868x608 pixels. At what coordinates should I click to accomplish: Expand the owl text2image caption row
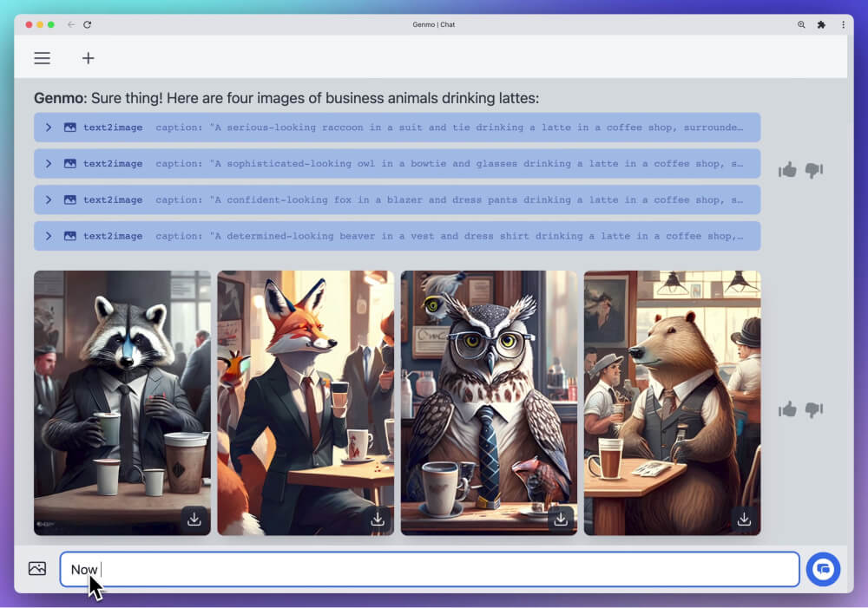tap(49, 164)
